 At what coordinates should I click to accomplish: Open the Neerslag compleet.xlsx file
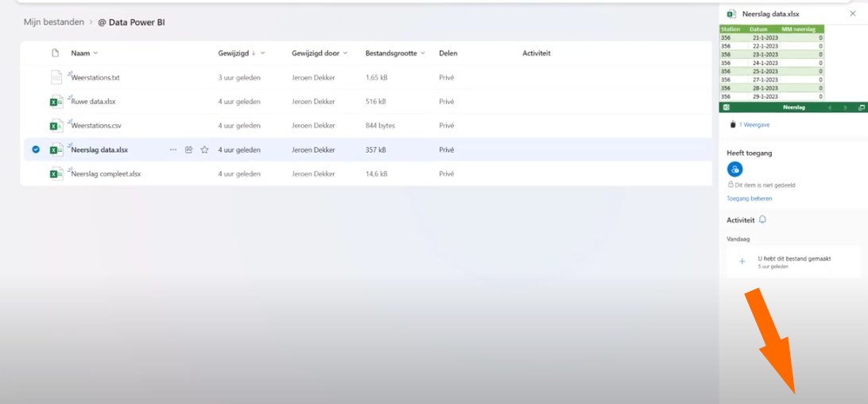pyautogui.click(x=106, y=173)
